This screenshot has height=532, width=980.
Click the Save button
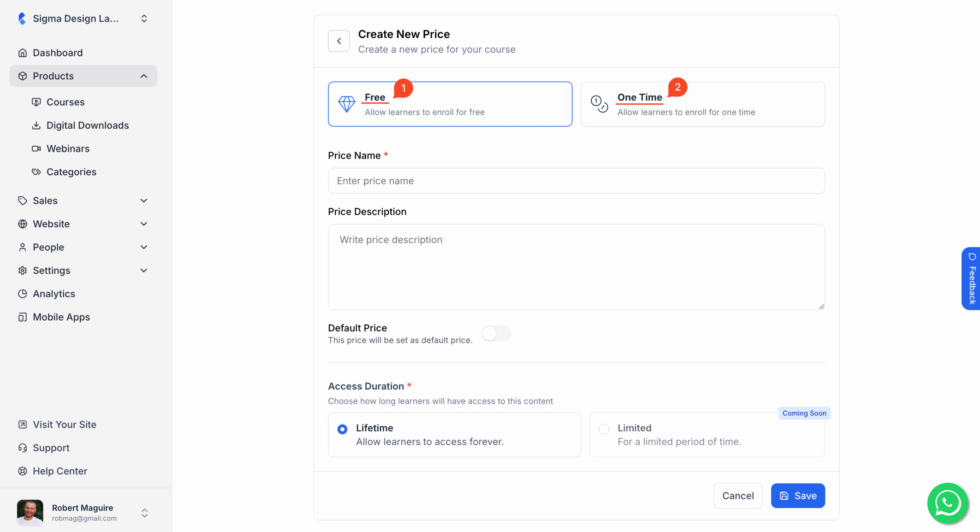point(798,496)
